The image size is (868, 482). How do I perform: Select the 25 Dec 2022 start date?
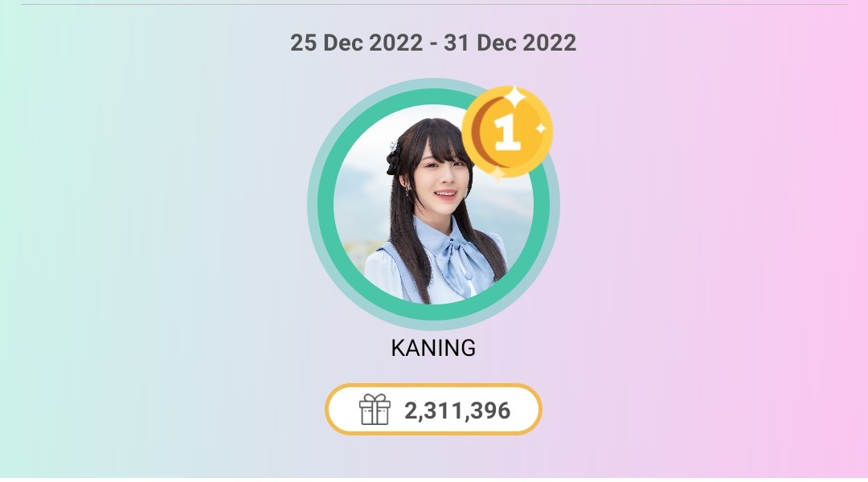pos(357,43)
